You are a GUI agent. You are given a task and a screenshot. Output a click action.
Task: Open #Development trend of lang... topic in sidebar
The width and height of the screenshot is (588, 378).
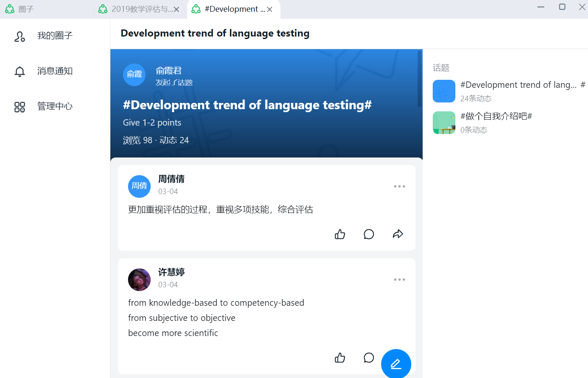[518, 85]
